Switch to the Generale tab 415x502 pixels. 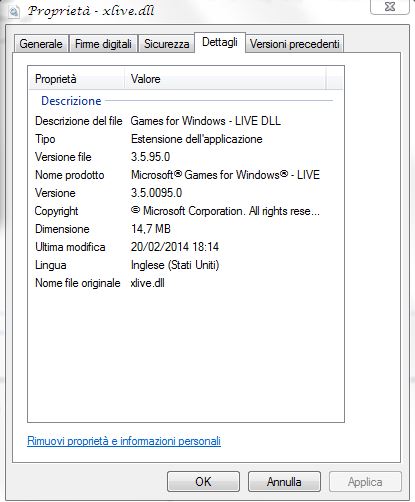41,44
